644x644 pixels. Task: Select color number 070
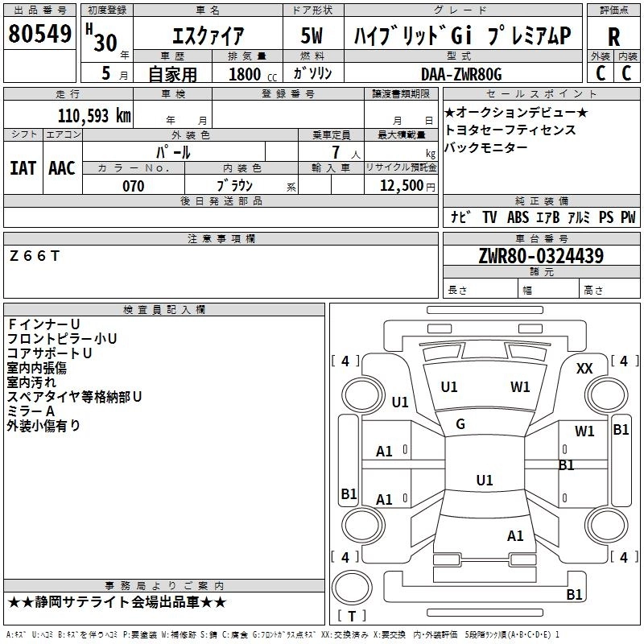(x=133, y=186)
